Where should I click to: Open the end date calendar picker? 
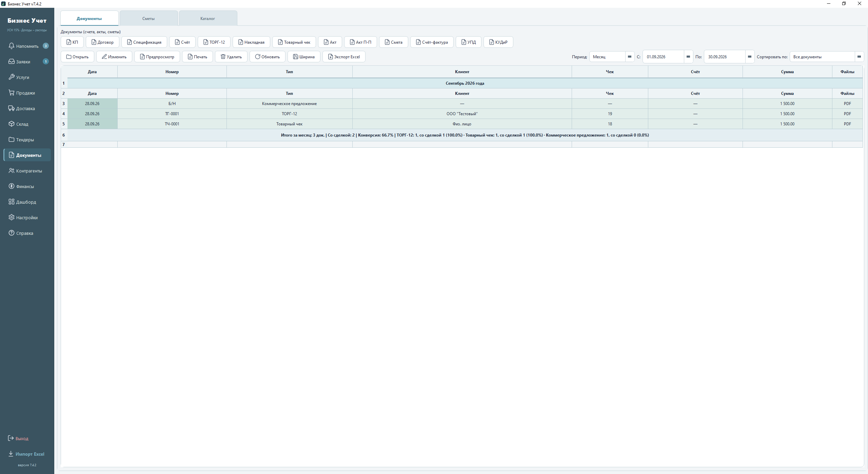749,57
